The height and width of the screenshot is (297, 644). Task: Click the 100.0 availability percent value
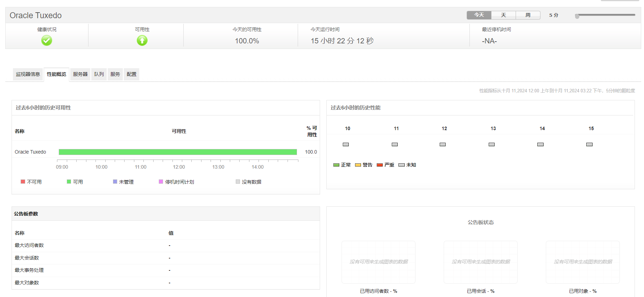coord(311,152)
